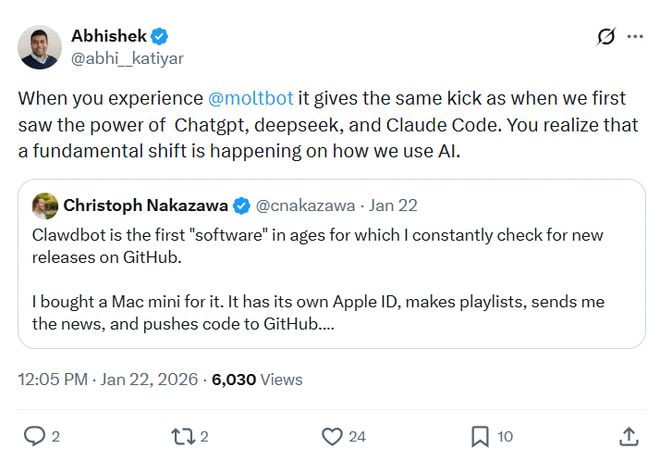Image resolution: width=660 pixels, height=461 pixels.
Task: Click the quoted tweet's Jan 22 date
Action: point(393,206)
